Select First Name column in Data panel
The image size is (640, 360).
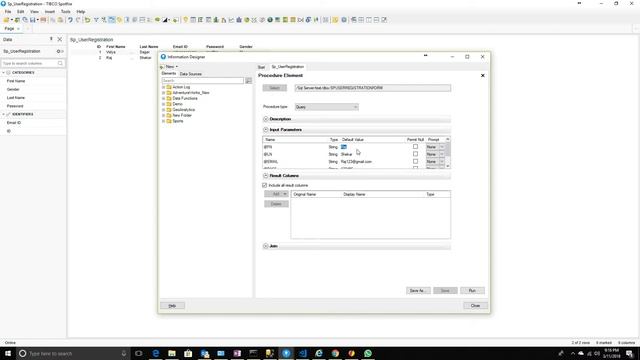pyautogui.click(x=16, y=81)
